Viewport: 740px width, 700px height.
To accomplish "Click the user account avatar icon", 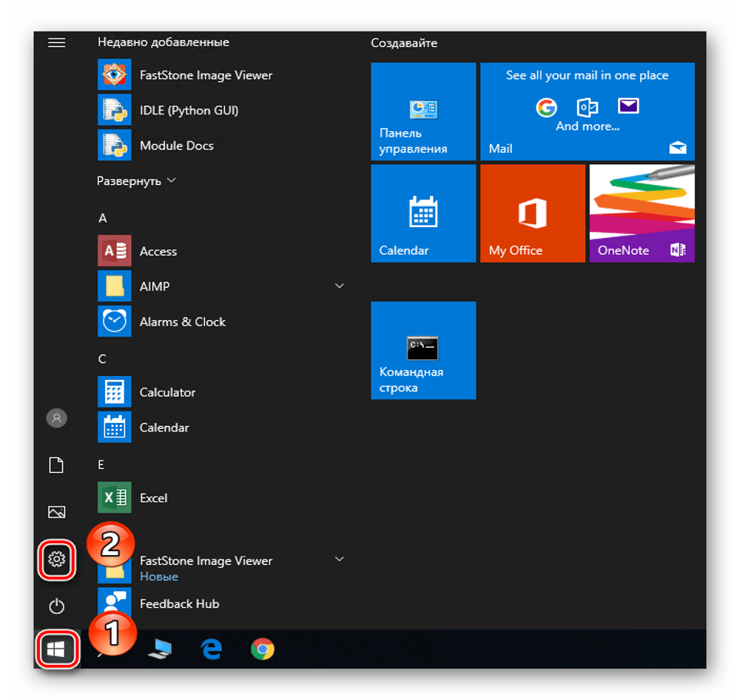I will [x=57, y=418].
